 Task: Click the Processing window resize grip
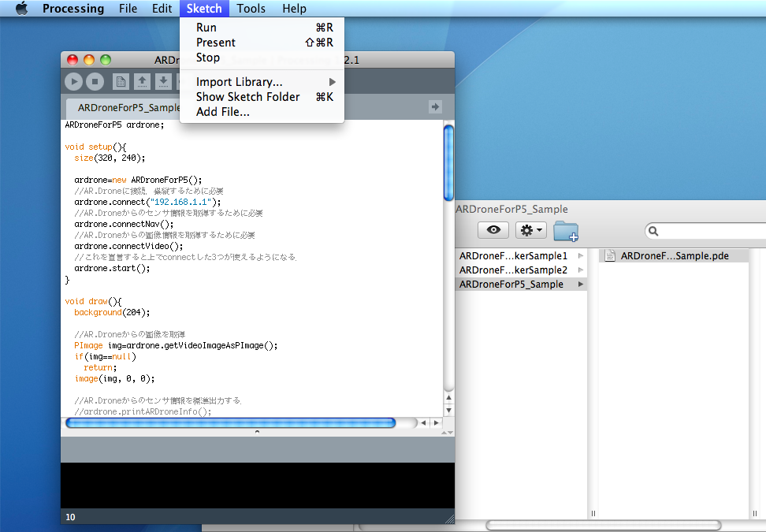point(449,519)
